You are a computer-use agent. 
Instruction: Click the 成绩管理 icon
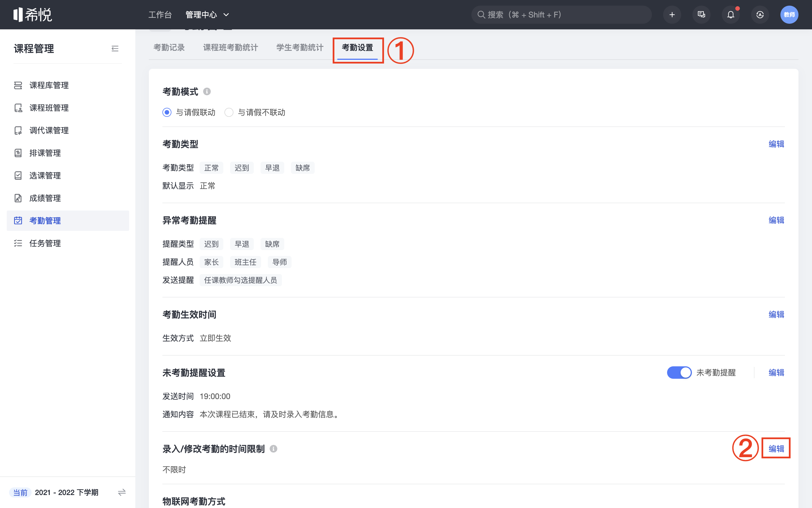18,198
